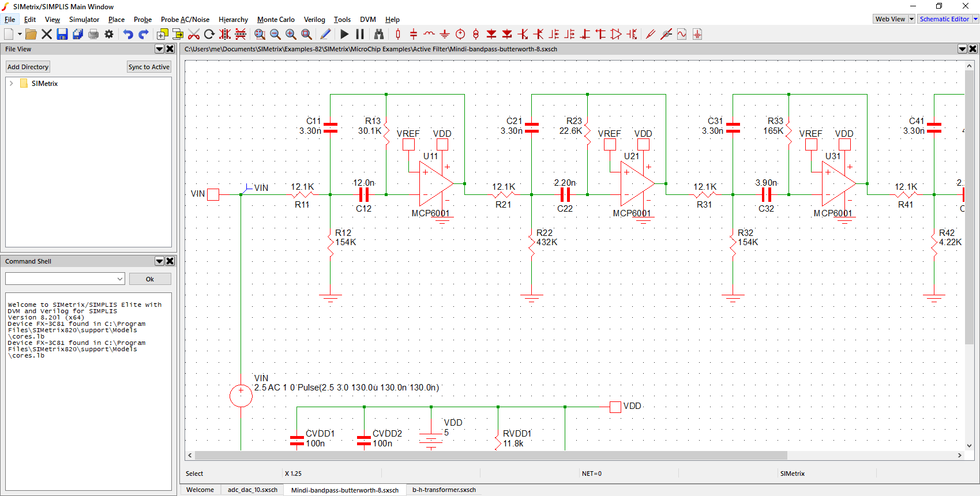This screenshot has width=980, height=496.
Task: Click the scroll down arrow in schematic
Action: point(969,445)
